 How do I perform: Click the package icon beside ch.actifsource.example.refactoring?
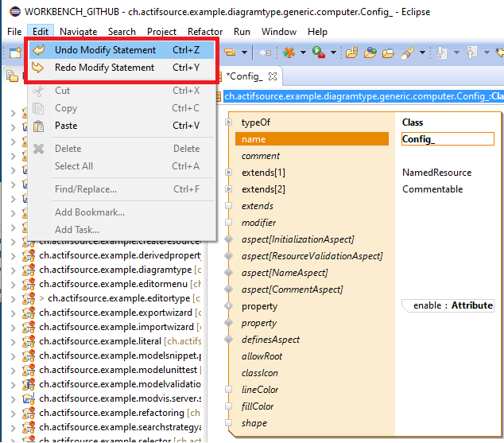point(29,413)
